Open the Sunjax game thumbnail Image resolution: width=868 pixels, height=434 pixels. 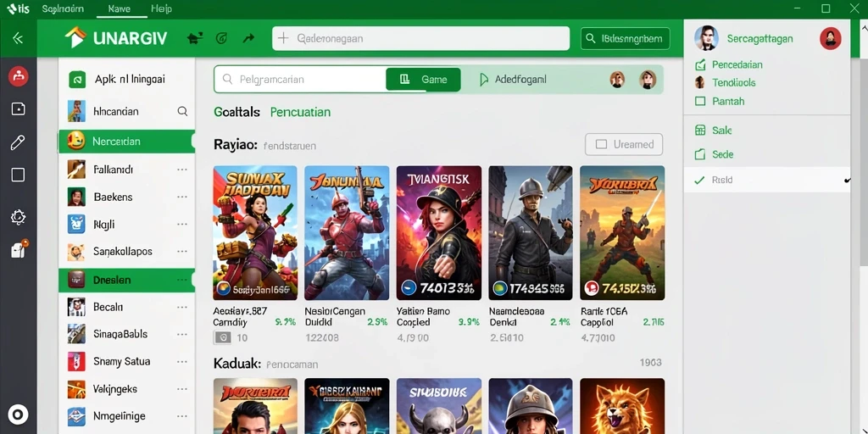[x=254, y=233]
